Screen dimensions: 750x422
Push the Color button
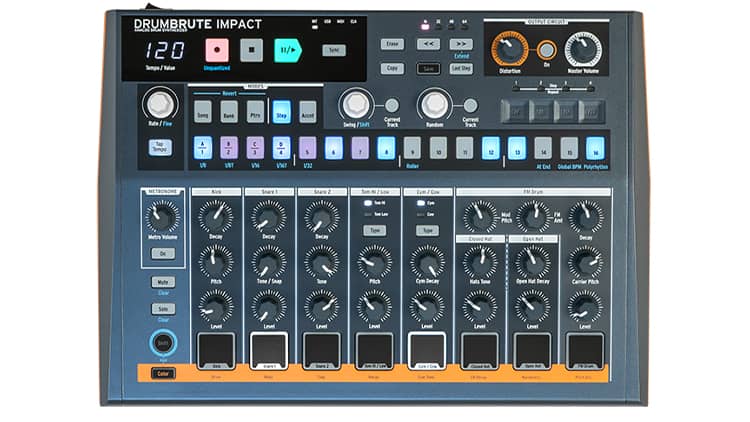pos(163,373)
